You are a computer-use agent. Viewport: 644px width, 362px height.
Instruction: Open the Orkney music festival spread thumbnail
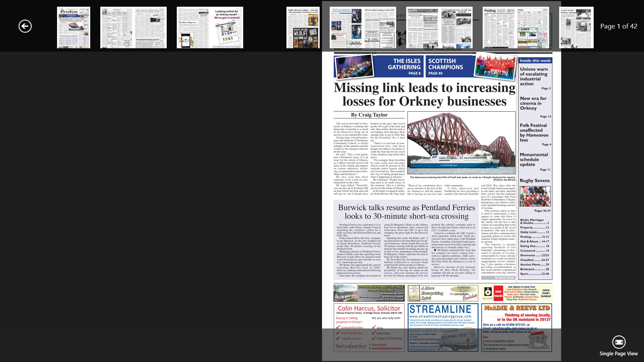[x=363, y=27]
